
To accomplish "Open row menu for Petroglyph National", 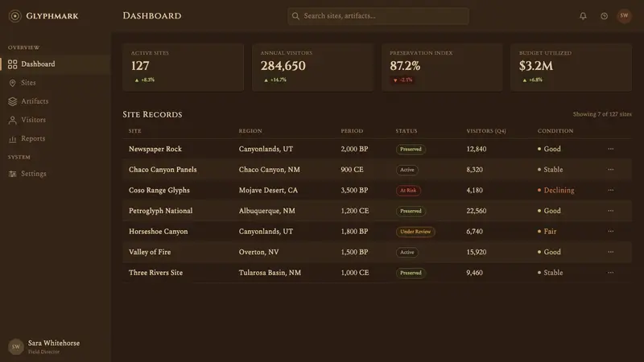I will click(x=611, y=211).
